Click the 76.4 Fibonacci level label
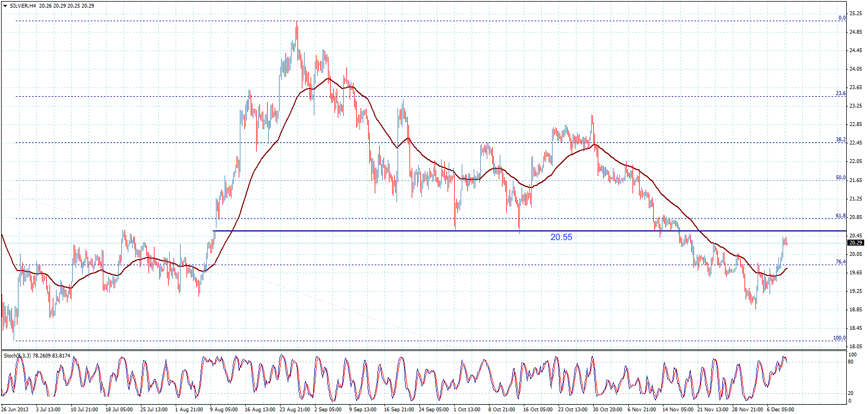Screen dimensions: 868x414 (841, 262)
